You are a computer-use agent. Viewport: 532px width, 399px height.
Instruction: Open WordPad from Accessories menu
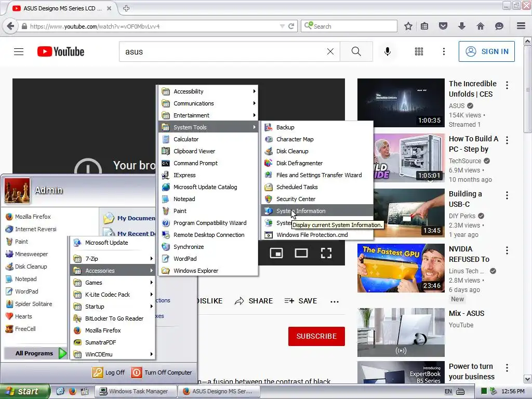[x=208, y=259]
